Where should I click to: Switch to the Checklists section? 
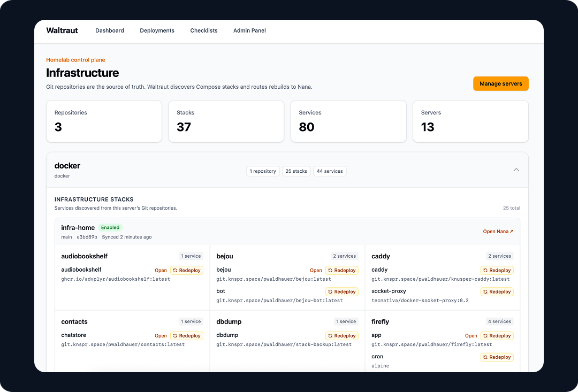pyautogui.click(x=204, y=30)
